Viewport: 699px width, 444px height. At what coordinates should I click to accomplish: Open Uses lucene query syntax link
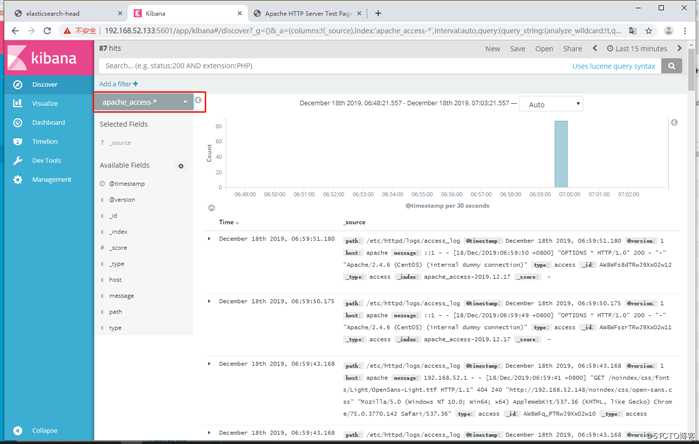point(613,66)
